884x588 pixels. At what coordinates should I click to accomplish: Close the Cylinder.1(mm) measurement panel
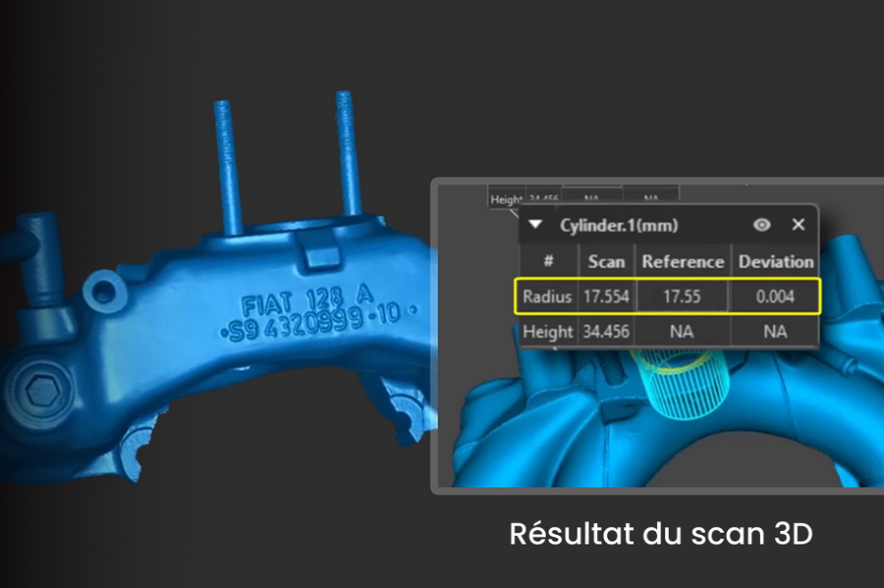point(799,224)
